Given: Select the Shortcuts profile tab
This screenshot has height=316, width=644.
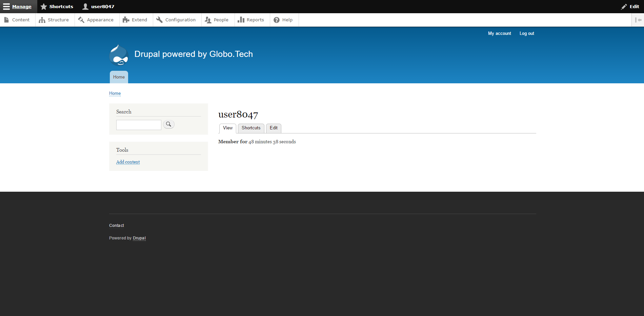Looking at the screenshot, I should tap(251, 128).
